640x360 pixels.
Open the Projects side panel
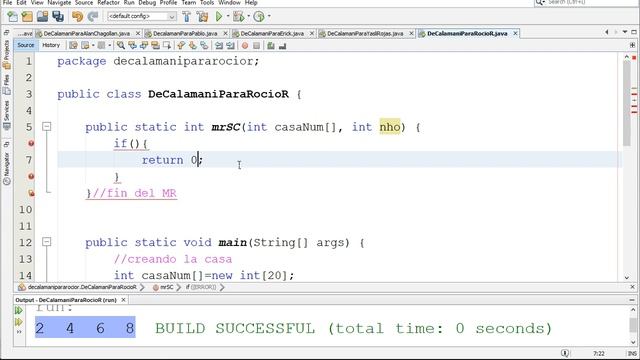pyautogui.click(x=7, y=54)
